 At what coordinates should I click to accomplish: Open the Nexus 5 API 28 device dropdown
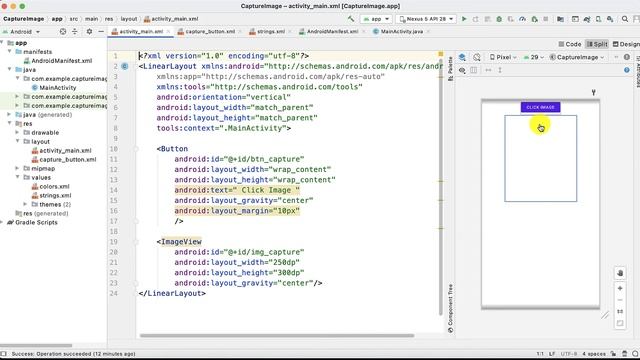tap(426, 19)
